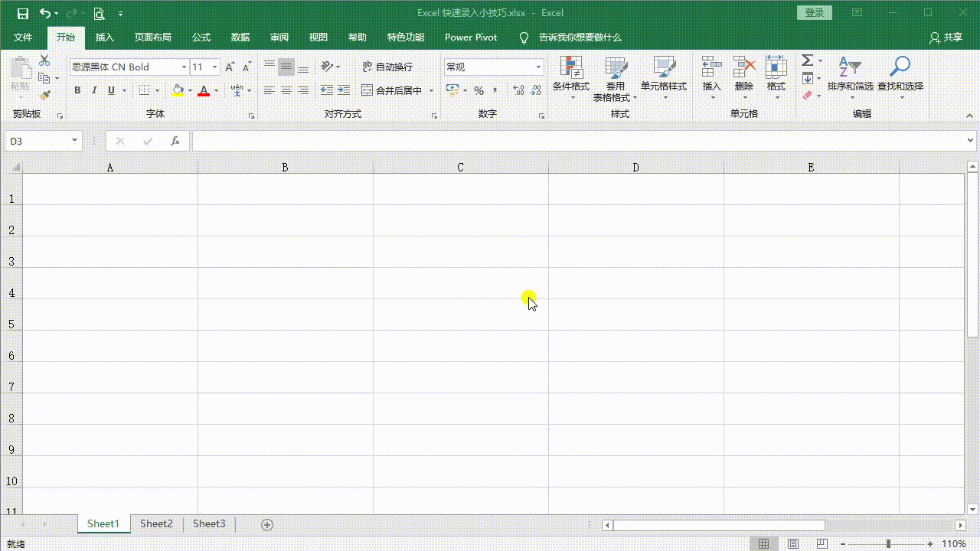The height and width of the screenshot is (551, 980).
Task: Click the 登录 sign-in button
Action: click(814, 12)
